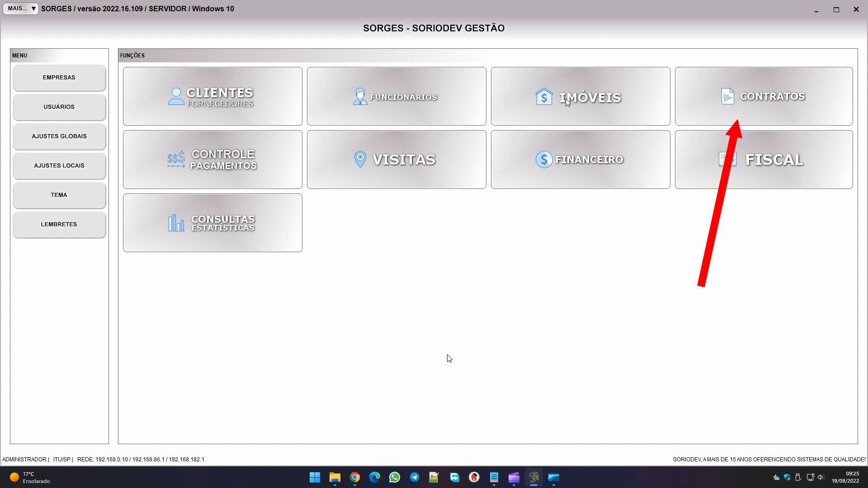Viewport: 868px width, 488px height.
Task: Open the Visitas module tile
Action: click(396, 160)
